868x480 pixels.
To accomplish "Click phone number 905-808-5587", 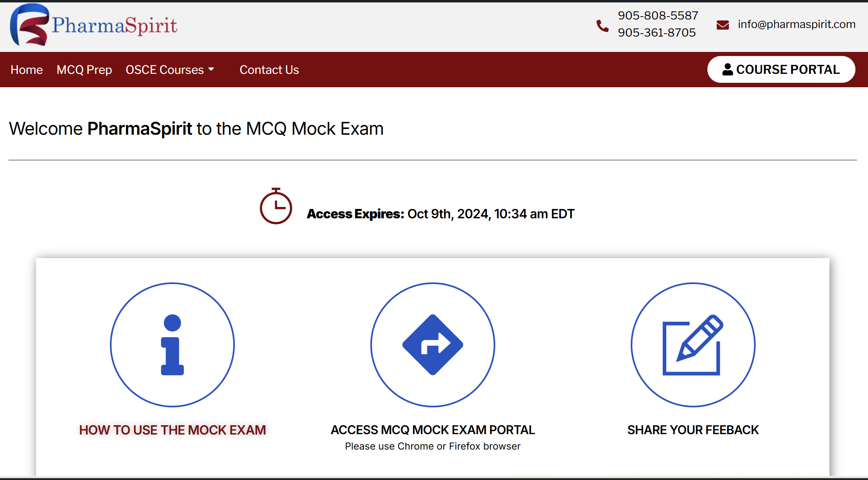I will click(x=658, y=15).
